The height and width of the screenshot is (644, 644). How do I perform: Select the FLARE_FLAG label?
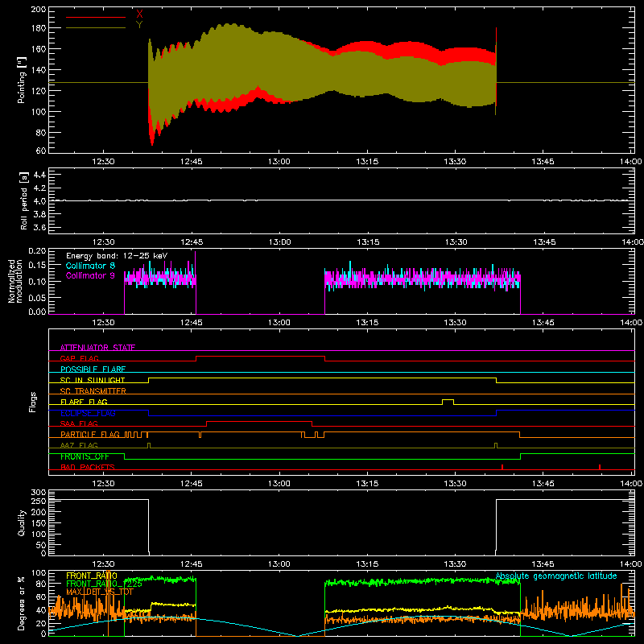point(84,402)
